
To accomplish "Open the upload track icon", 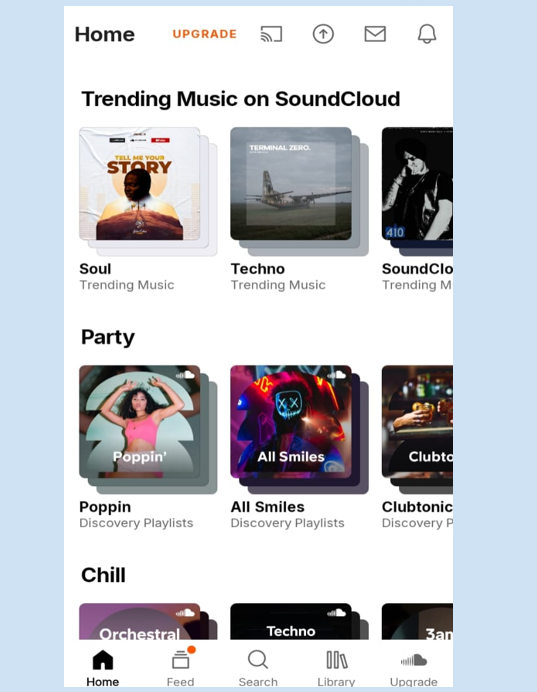I will point(323,34).
